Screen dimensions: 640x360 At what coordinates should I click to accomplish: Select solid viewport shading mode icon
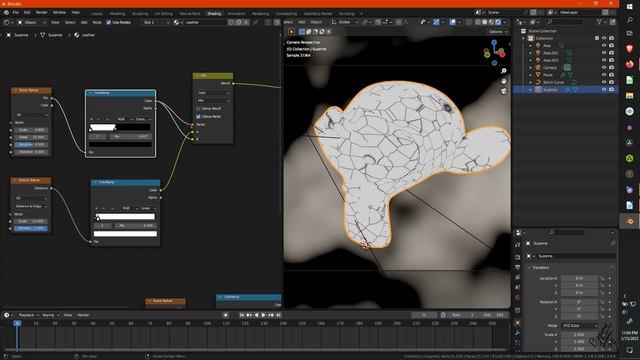pos(484,22)
